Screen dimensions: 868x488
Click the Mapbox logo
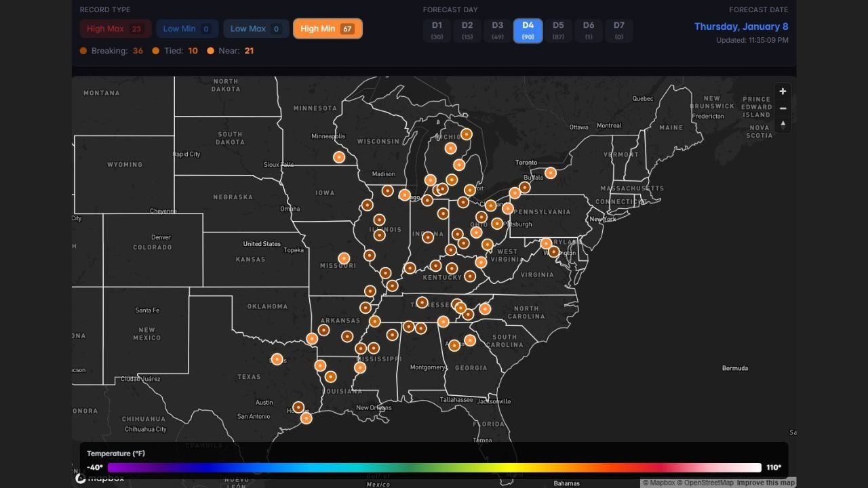tap(99, 479)
